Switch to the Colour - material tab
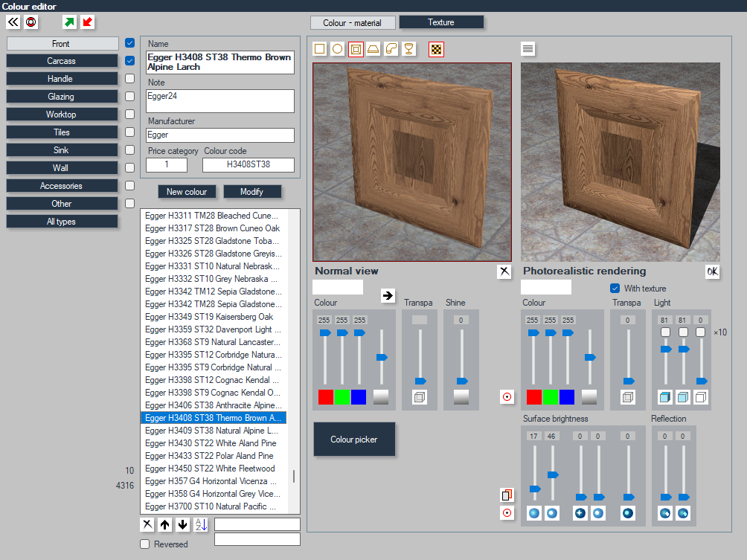Screen dimensions: 747x560 coord(353,23)
